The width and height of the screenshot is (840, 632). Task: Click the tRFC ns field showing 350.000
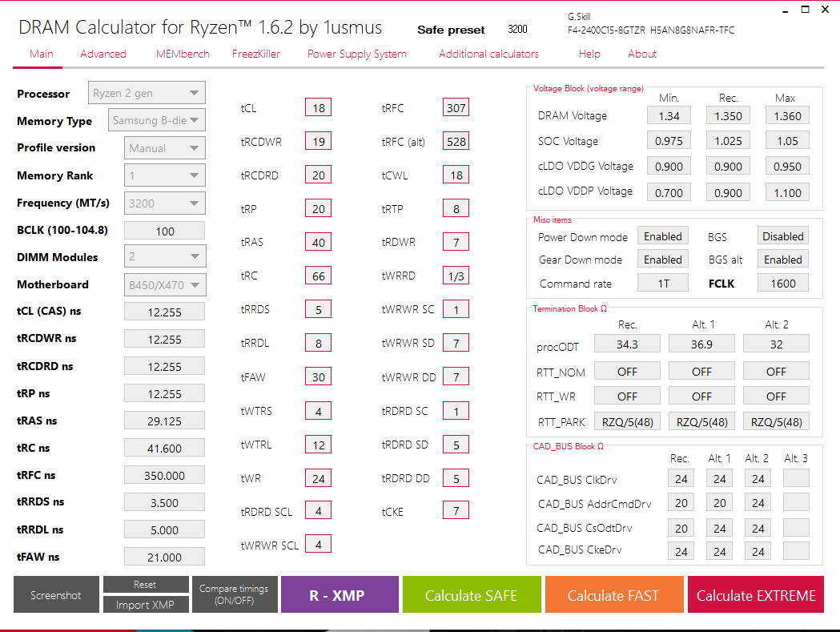(164, 475)
